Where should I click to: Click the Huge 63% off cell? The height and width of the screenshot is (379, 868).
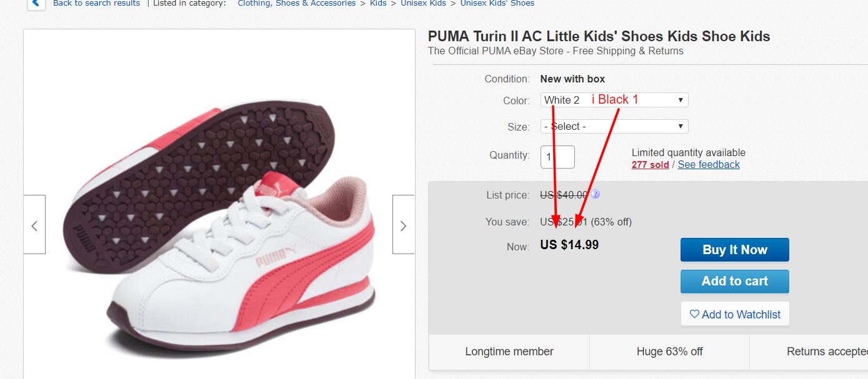point(669,352)
